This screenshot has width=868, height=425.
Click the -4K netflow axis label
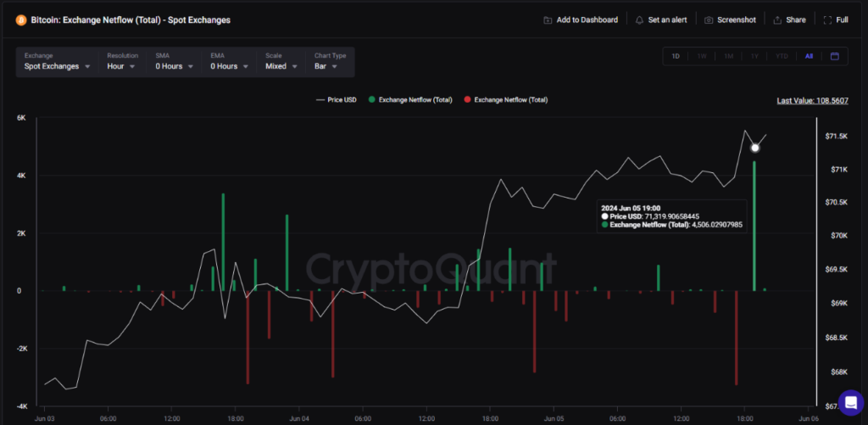coord(19,406)
